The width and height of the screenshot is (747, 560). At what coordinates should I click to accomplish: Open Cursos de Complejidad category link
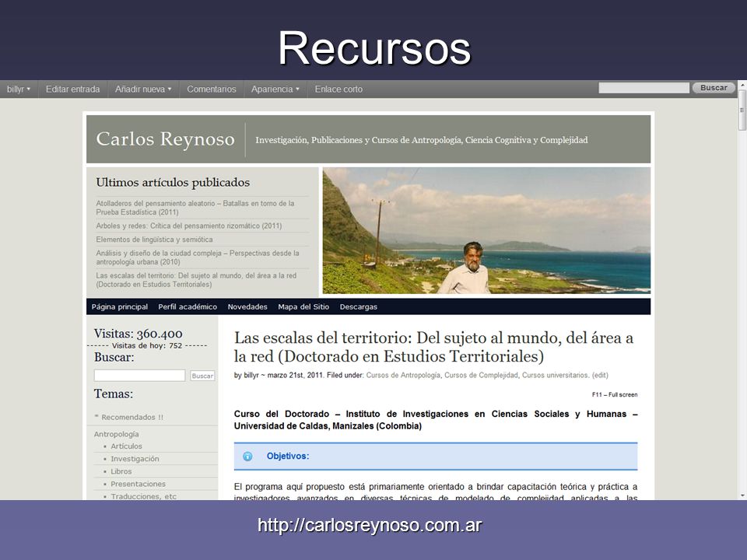pyautogui.click(x=481, y=375)
